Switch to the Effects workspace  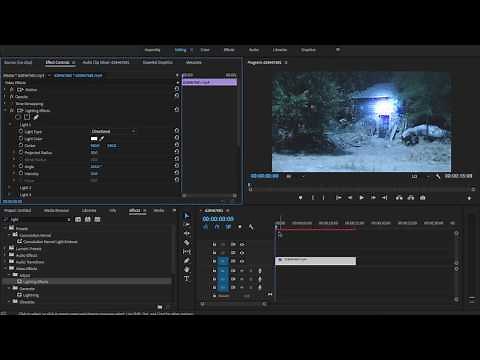(x=229, y=50)
